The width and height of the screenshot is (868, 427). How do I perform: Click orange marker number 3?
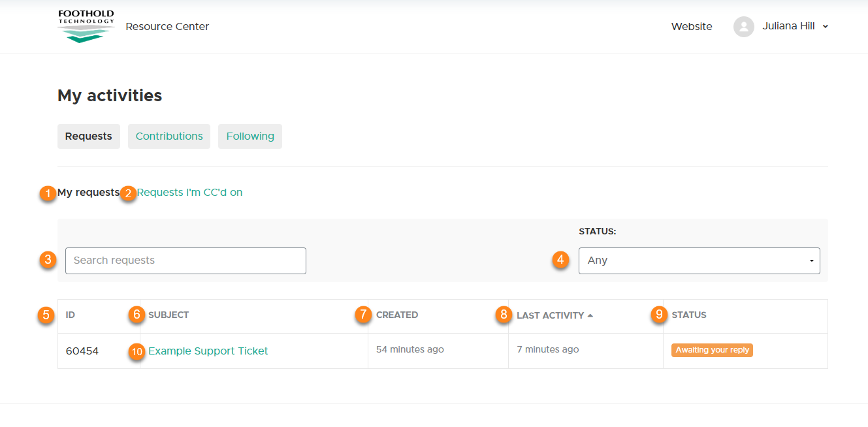(47, 261)
